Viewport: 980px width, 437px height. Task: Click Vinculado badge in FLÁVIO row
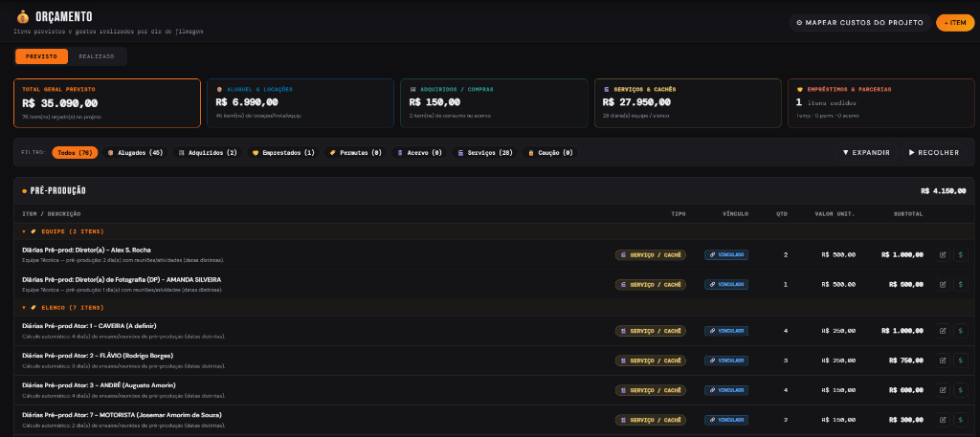point(726,361)
